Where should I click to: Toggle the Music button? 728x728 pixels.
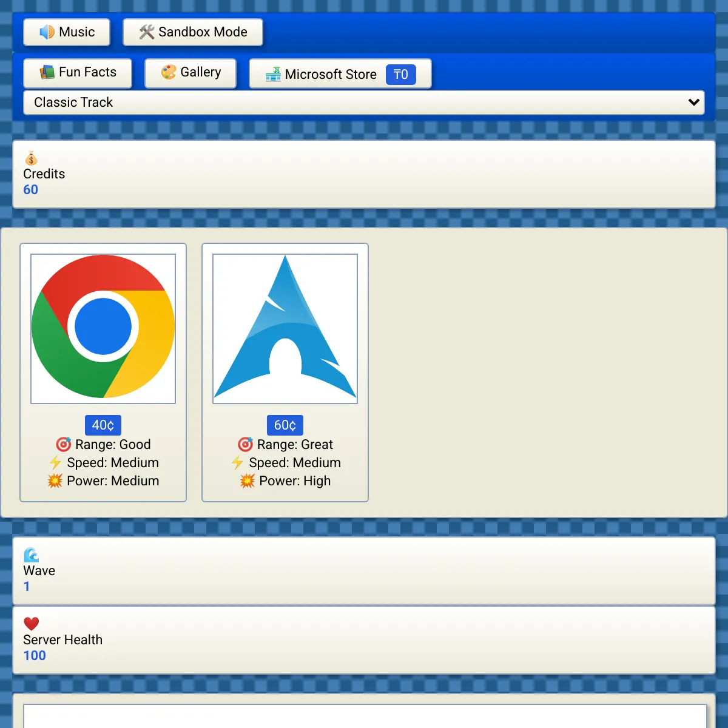coord(67,32)
